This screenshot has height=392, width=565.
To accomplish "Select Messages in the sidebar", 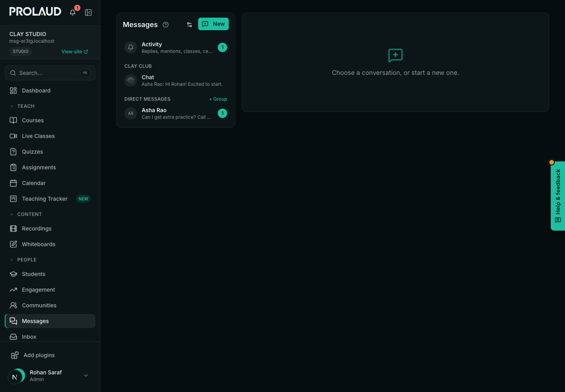I will (50, 321).
